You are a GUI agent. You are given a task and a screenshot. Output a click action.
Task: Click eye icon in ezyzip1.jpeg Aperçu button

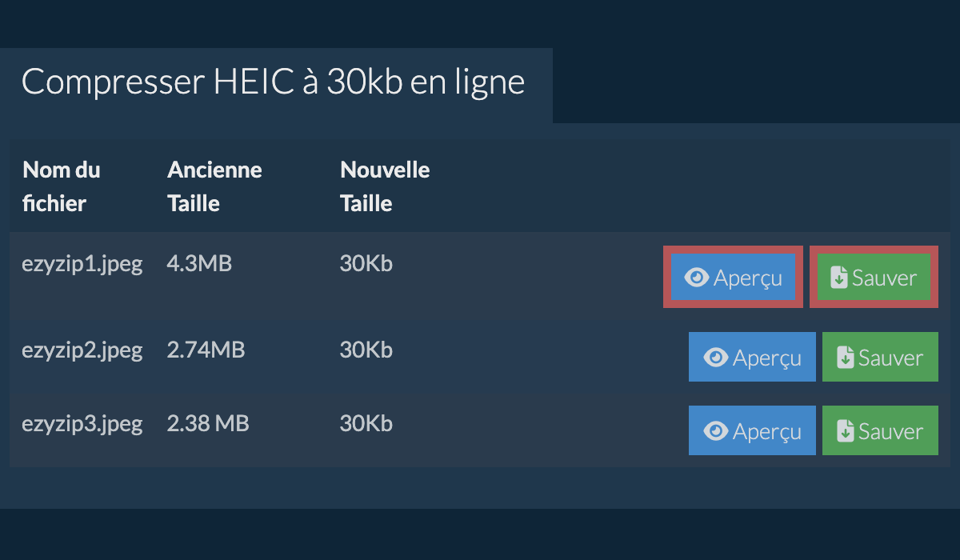[x=697, y=278]
